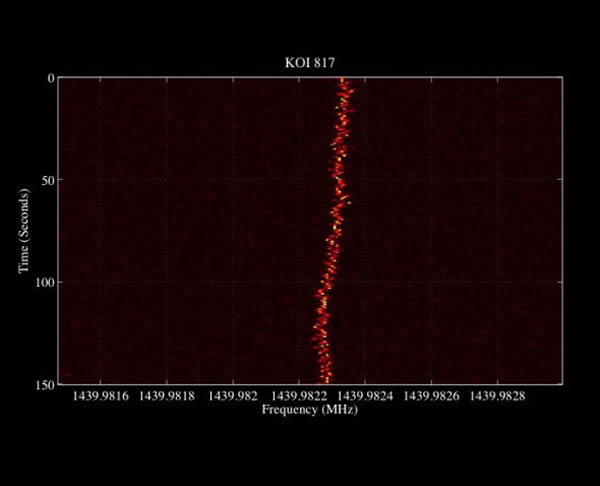Click the 1439.9816 frequency tick label

pos(101,397)
